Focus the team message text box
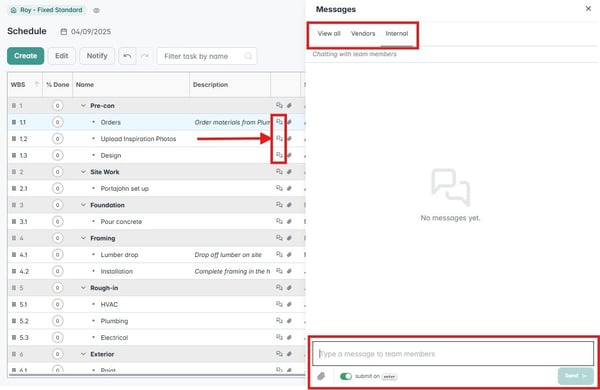Screen dimensions: 600x390 pos(453,354)
